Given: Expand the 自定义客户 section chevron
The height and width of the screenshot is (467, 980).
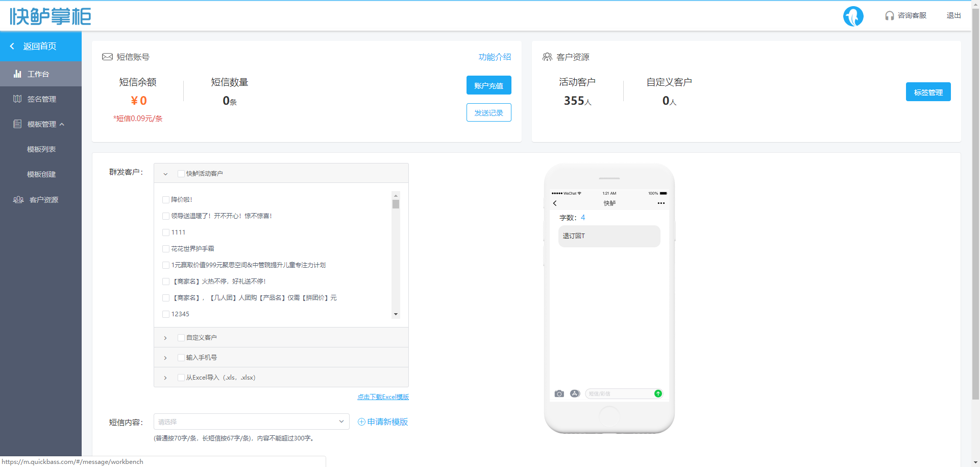Looking at the screenshot, I should coord(165,338).
